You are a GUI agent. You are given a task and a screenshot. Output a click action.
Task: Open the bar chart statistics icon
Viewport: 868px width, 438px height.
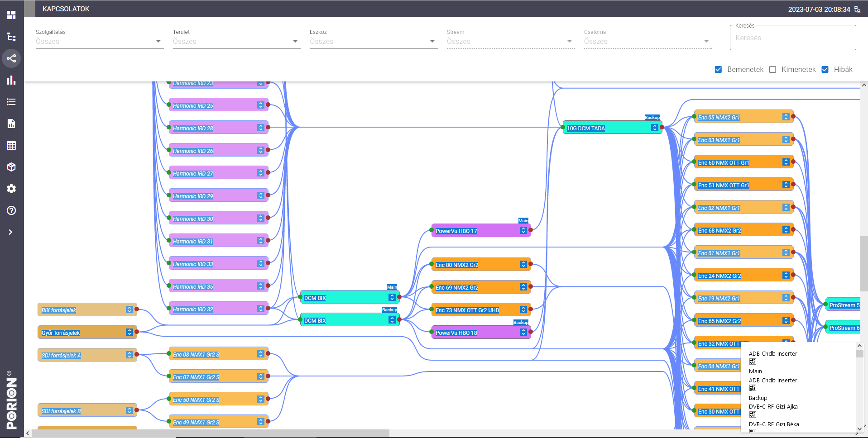click(x=11, y=80)
